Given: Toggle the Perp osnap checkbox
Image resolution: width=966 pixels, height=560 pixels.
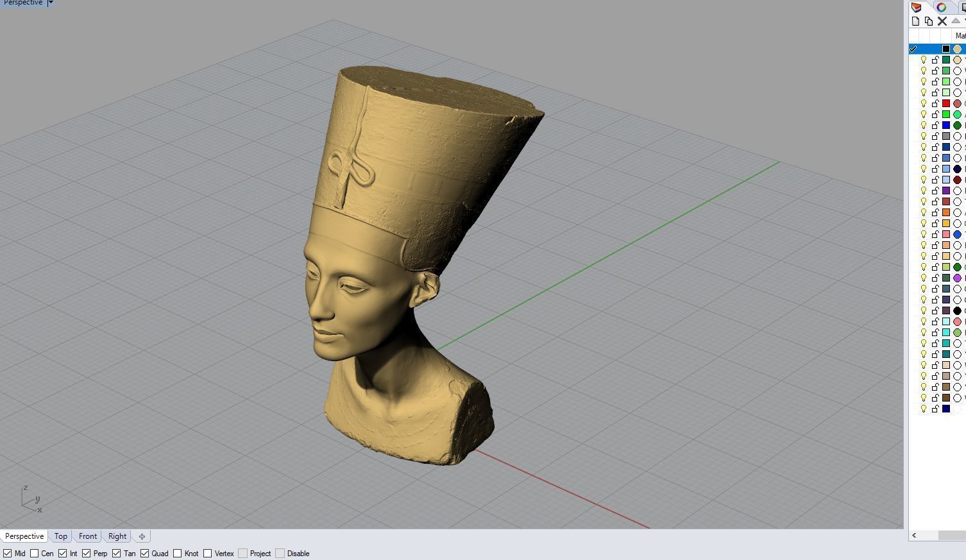Looking at the screenshot, I should [86, 553].
